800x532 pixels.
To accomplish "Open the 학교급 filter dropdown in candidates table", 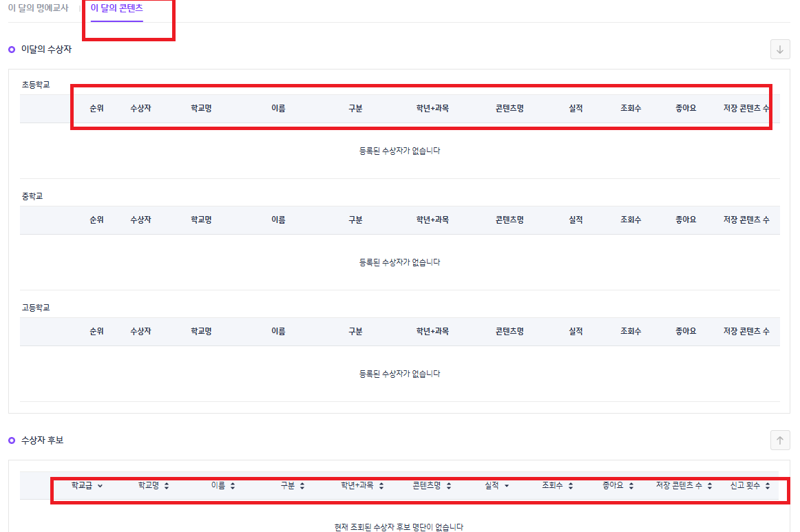I will (x=101, y=486).
